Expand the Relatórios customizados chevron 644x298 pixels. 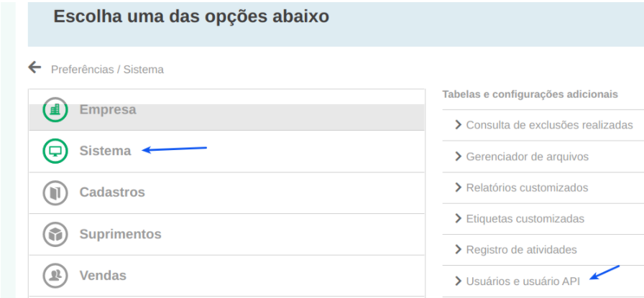tap(458, 187)
